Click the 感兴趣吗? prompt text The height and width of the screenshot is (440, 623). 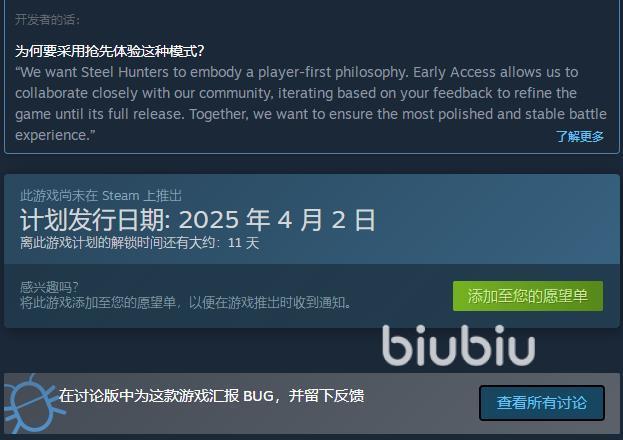(49, 287)
